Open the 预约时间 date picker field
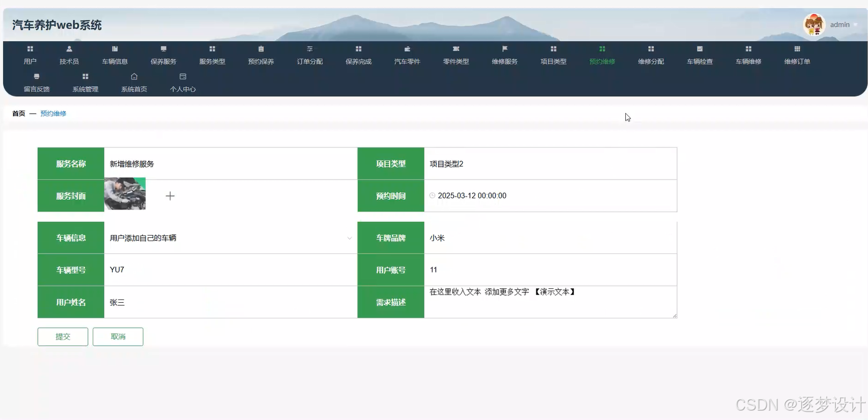868x420 pixels. coord(550,196)
